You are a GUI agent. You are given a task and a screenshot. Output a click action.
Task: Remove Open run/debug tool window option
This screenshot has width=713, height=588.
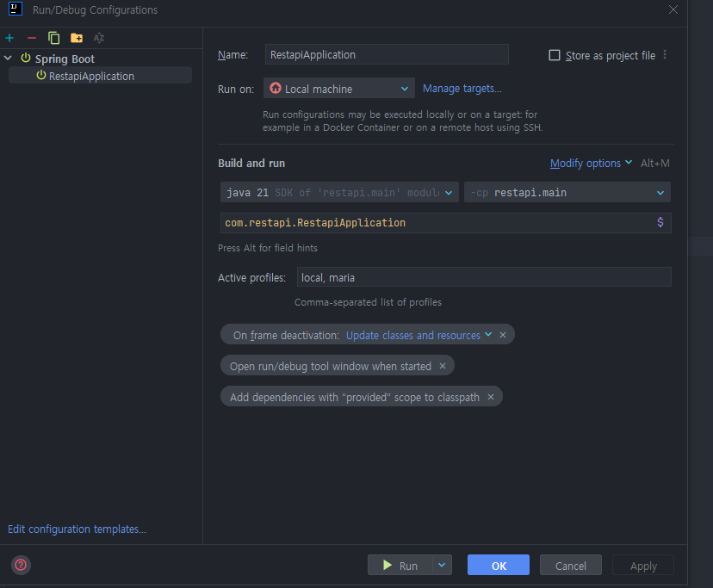tap(443, 366)
